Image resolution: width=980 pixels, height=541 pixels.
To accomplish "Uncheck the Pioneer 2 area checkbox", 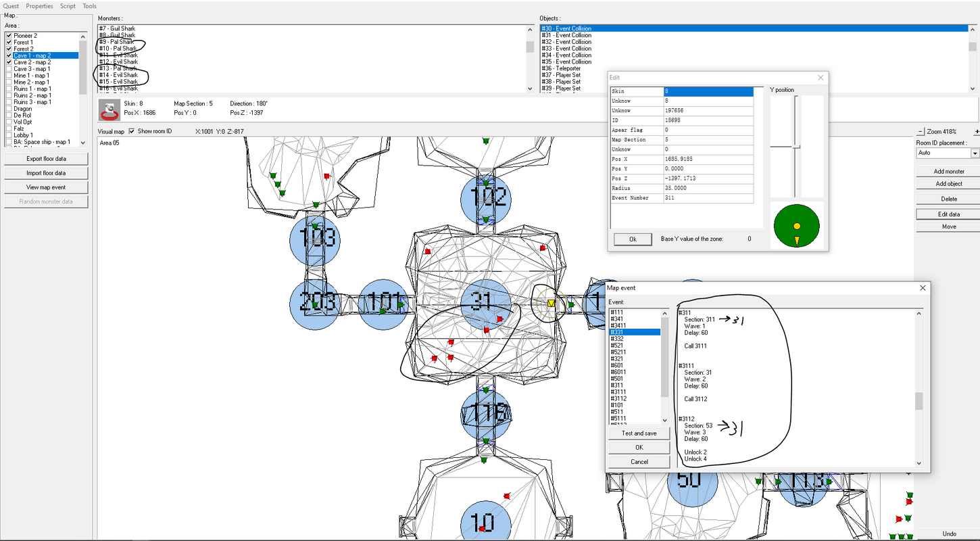I will [x=9, y=36].
